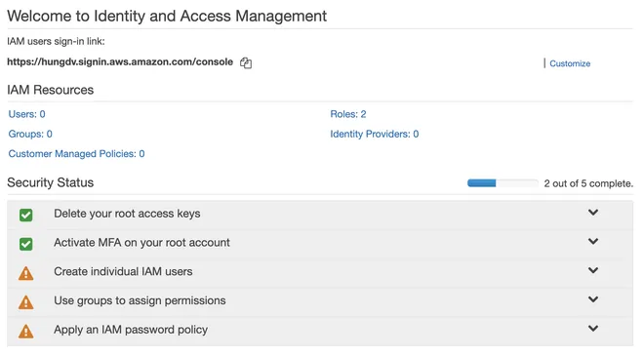
Task: Click warning icon beside Use groups to assign permissions
Action: pos(26,302)
